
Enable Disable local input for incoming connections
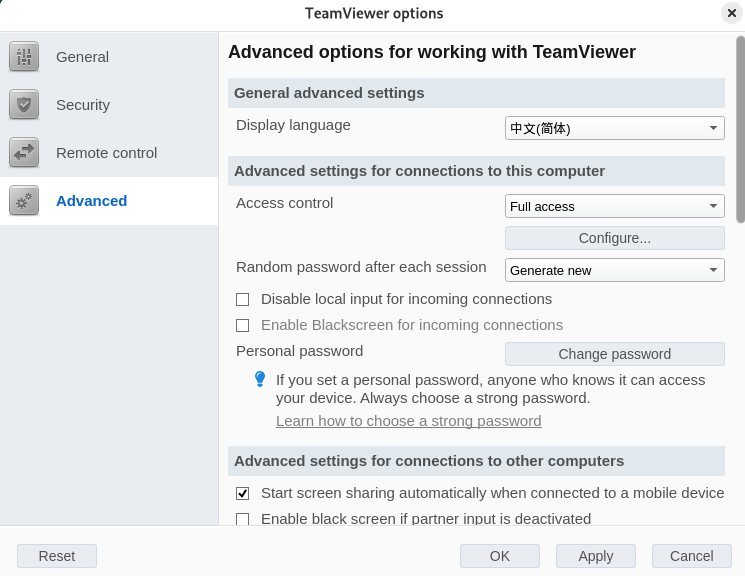[242, 299]
